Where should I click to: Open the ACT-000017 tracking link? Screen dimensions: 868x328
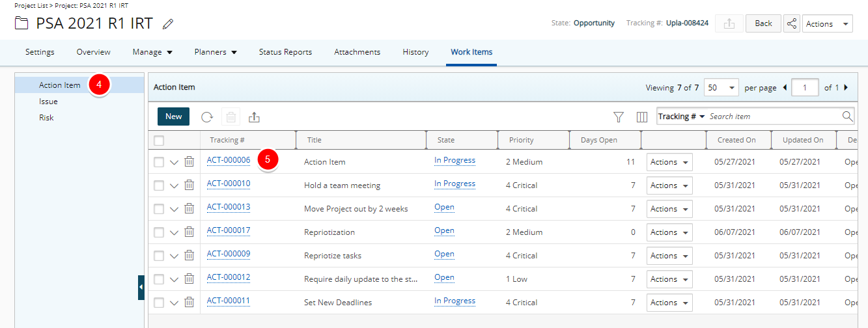(x=229, y=230)
